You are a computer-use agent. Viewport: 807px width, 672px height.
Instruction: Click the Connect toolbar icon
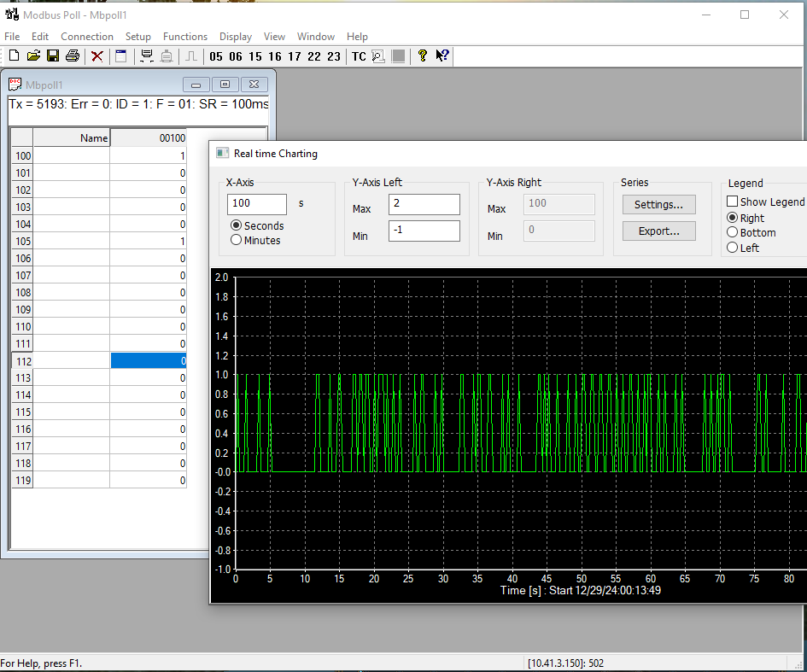tap(147, 56)
